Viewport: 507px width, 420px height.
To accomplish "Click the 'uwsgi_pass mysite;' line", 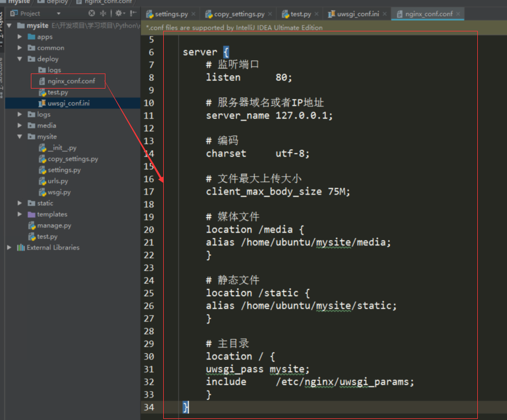I will (257, 369).
